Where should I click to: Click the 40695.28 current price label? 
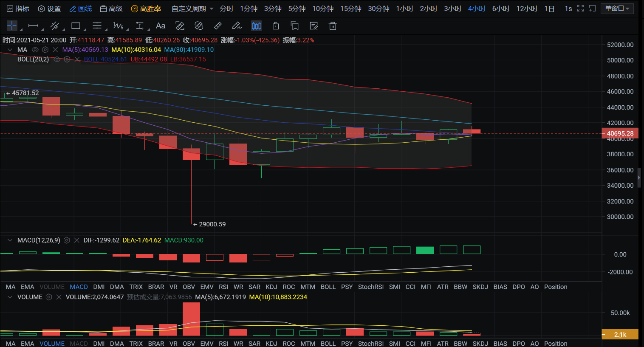click(620, 133)
